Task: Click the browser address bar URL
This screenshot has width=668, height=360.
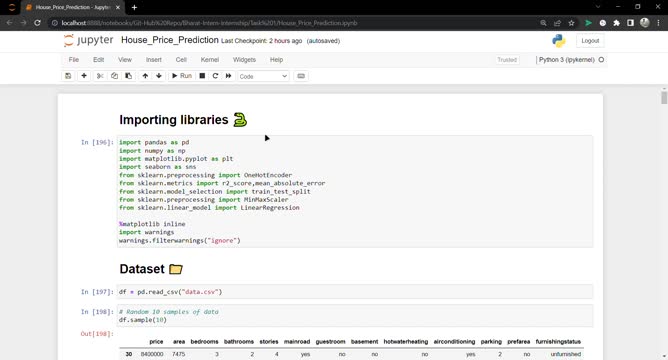Action: pyautogui.click(x=209, y=23)
